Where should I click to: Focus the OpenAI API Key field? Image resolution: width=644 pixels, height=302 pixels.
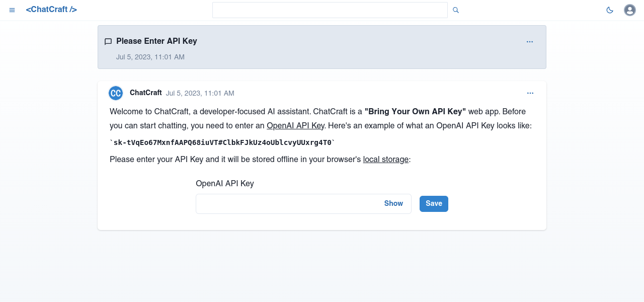287,204
